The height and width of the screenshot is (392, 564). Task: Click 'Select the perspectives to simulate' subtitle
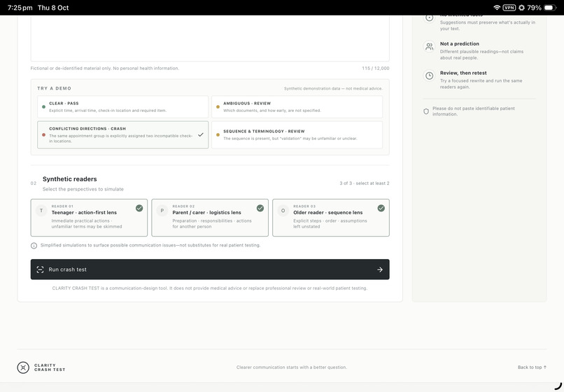pos(83,189)
